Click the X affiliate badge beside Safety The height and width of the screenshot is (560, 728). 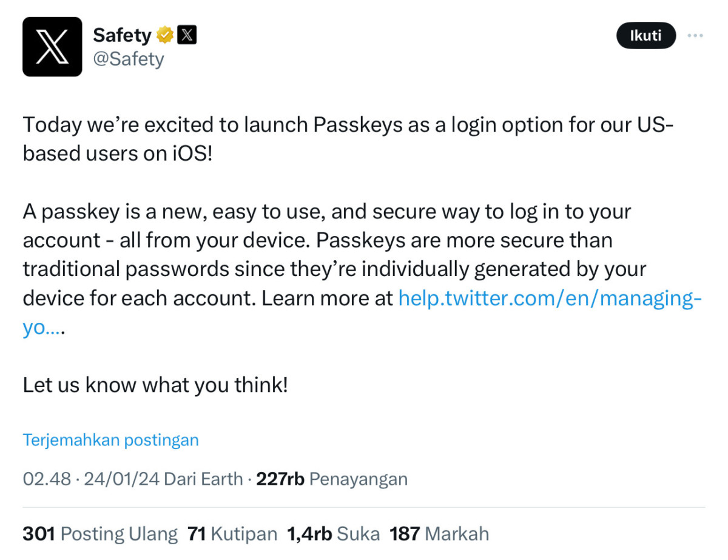pyautogui.click(x=187, y=36)
